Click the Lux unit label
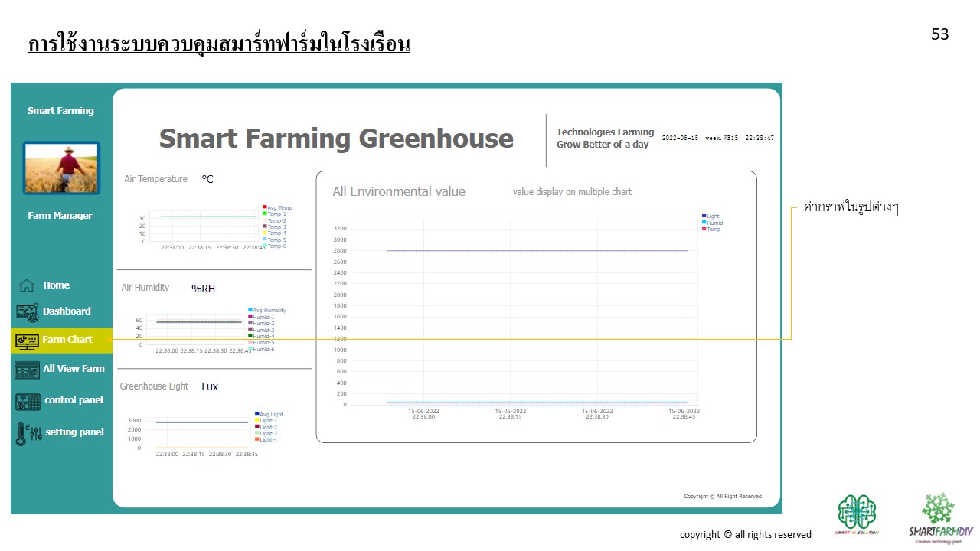The height and width of the screenshot is (551, 980). tap(210, 386)
